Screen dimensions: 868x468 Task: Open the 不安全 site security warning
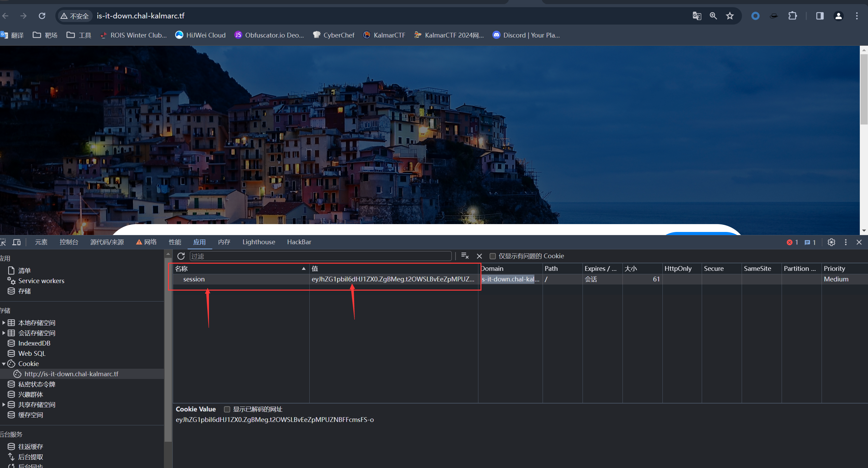[x=74, y=16]
